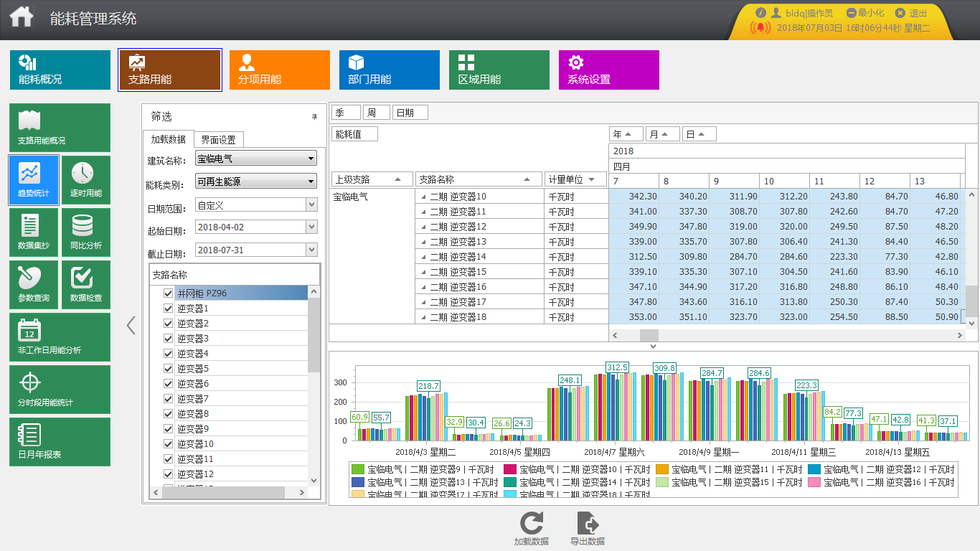Open the 同比分析 database tile
This screenshot has width=980, height=551.
86,232
